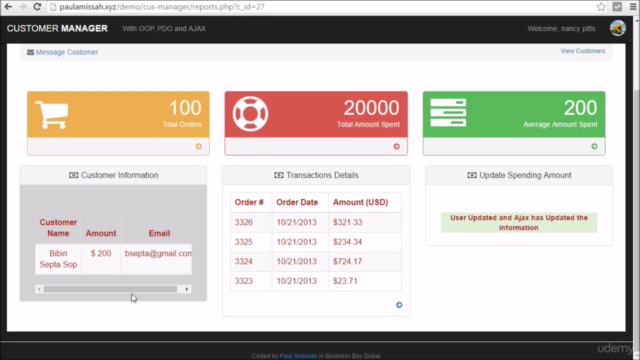Open the browser hamburger menu
Image resolution: width=640 pixels, height=360 pixels.
click(x=633, y=7)
